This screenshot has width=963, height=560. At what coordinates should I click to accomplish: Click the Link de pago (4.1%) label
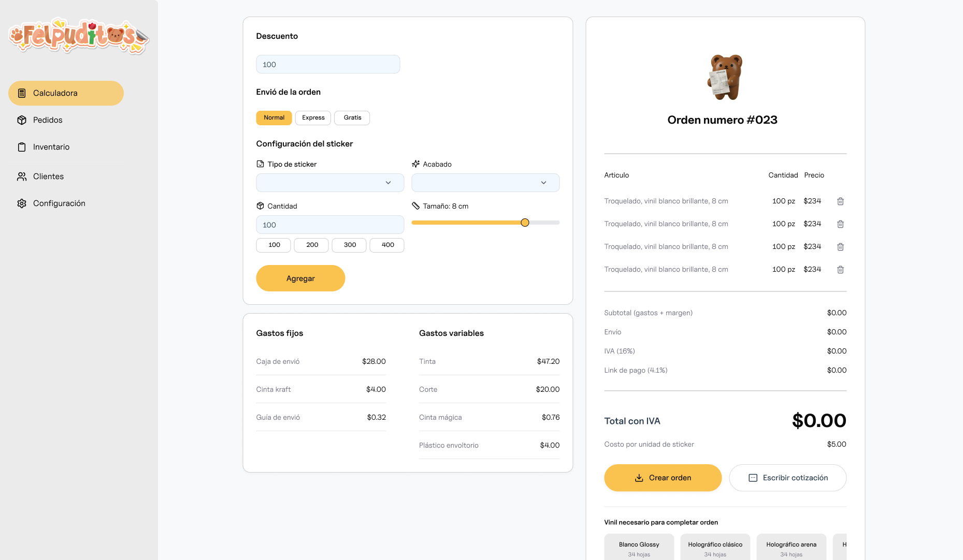pyautogui.click(x=636, y=370)
